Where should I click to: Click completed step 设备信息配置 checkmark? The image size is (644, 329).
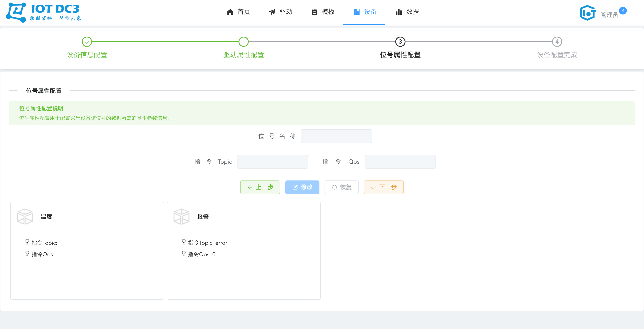pos(87,42)
